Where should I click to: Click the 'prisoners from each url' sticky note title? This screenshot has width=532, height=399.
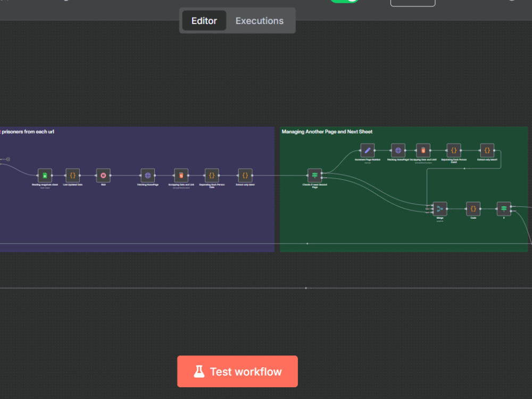click(x=27, y=131)
